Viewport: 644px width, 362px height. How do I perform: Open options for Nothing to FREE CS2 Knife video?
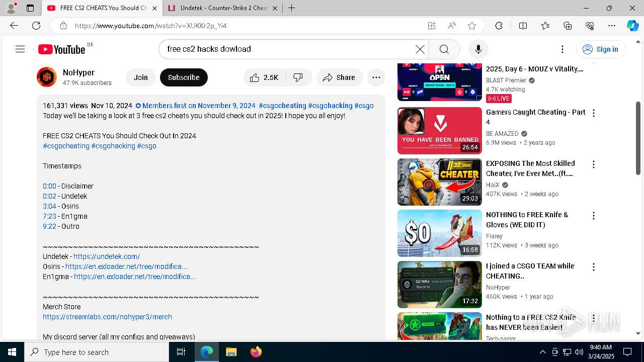(594, 318)
